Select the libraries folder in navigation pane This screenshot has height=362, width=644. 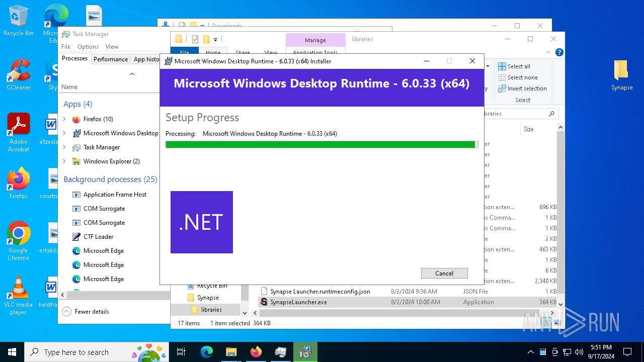pos(211,310)
